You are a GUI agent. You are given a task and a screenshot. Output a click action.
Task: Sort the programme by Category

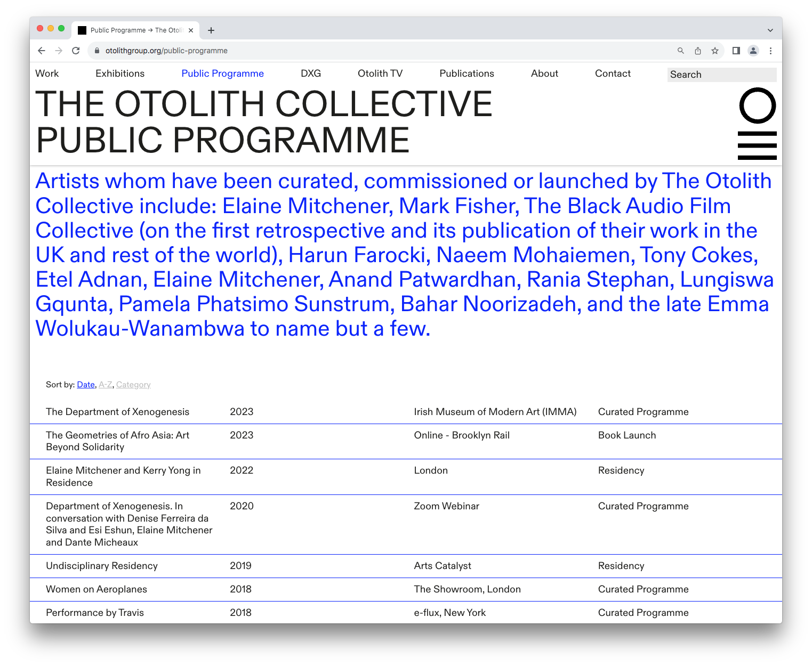point(133,385)
